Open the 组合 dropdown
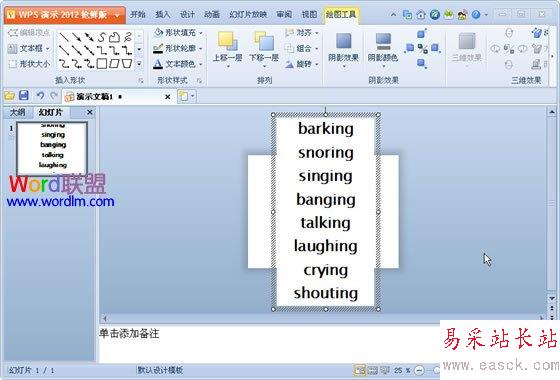The height and width of the screenshot is (380, 560). 302,48
